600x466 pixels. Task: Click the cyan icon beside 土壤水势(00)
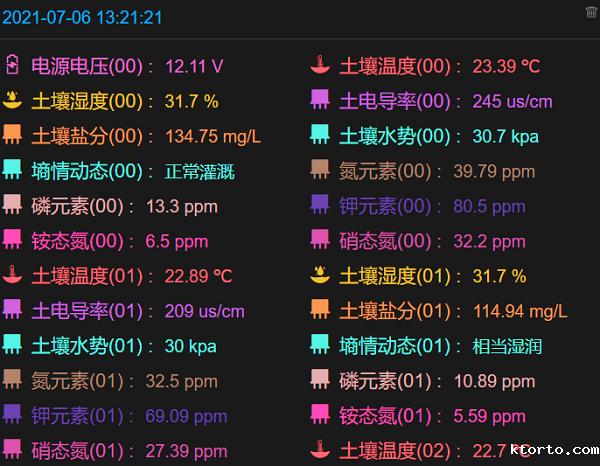click(x=319, y=135)
